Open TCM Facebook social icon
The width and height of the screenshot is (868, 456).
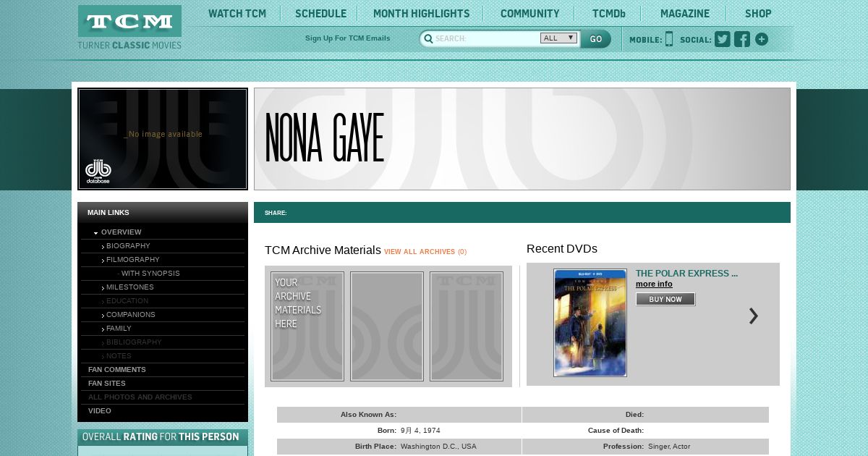click(742, 39)
